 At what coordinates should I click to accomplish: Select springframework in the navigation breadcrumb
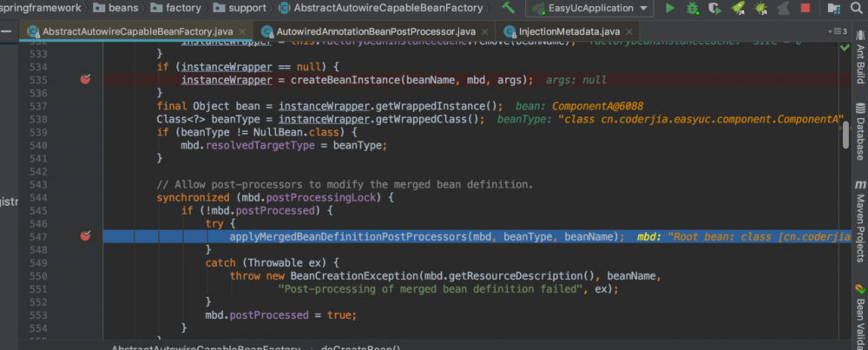[x=40, y=9]
